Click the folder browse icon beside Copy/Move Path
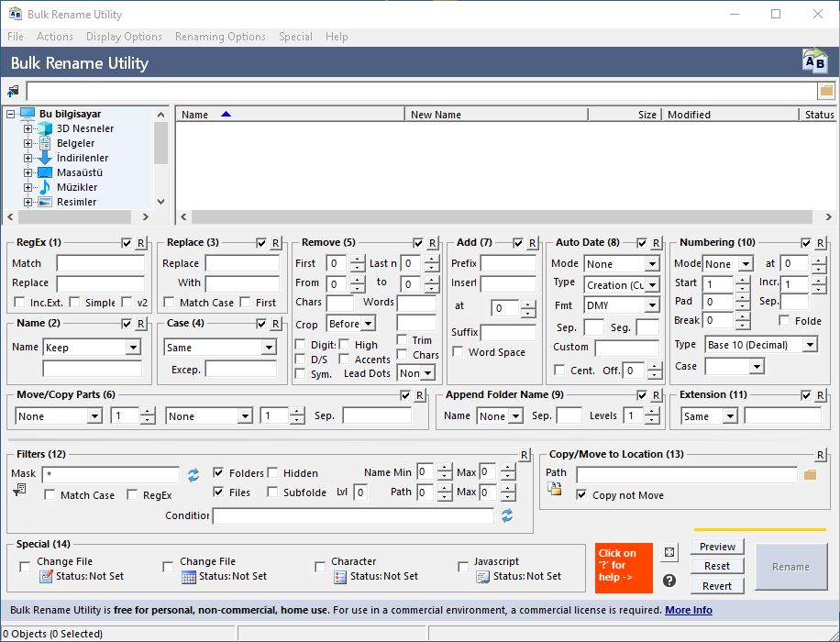 tap(810, 474)
